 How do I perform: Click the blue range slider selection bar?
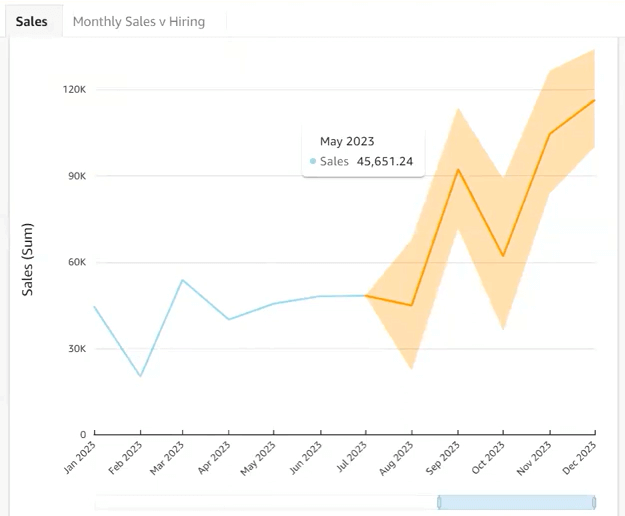[517, 502]
